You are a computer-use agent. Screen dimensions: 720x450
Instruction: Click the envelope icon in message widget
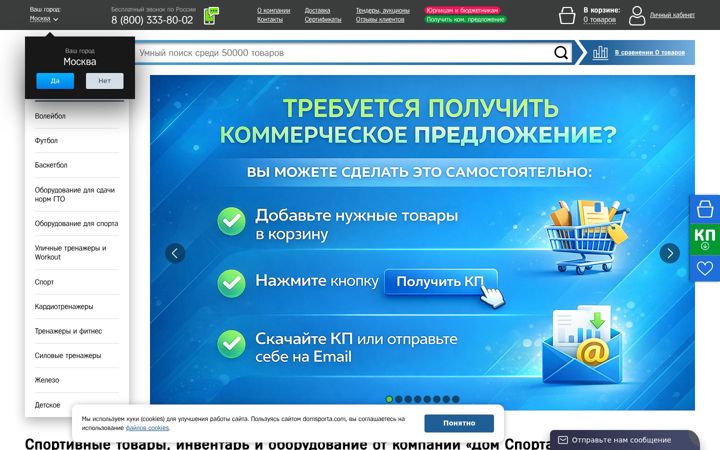(562, 440)
